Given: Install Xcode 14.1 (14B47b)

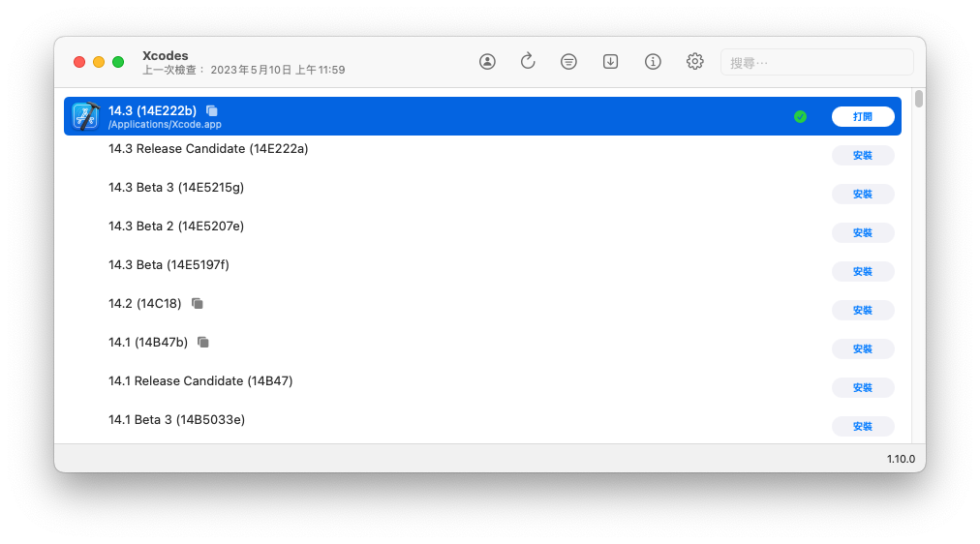Looking at the screenshot, I should pyautogui.click(x=863, y=349).
